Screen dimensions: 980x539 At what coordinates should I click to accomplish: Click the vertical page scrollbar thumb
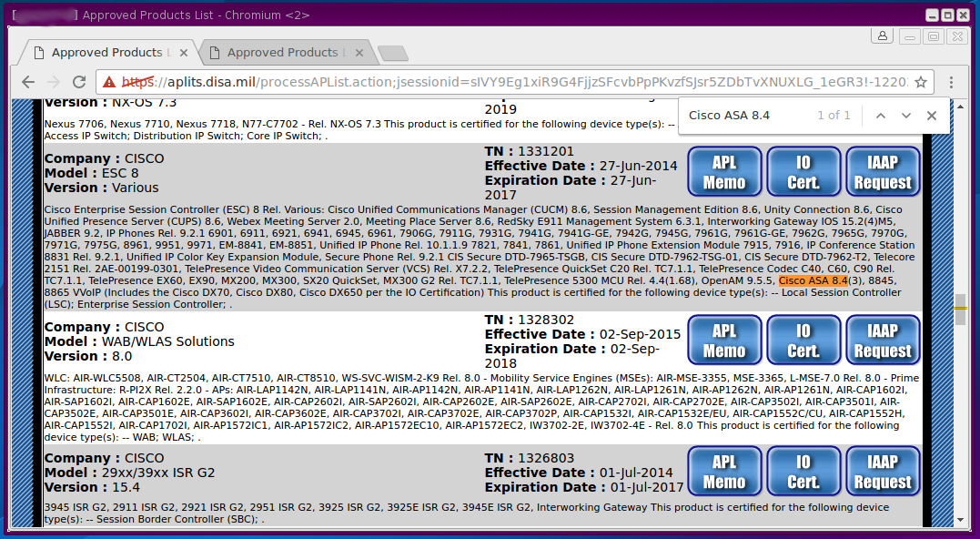point(960,309)
